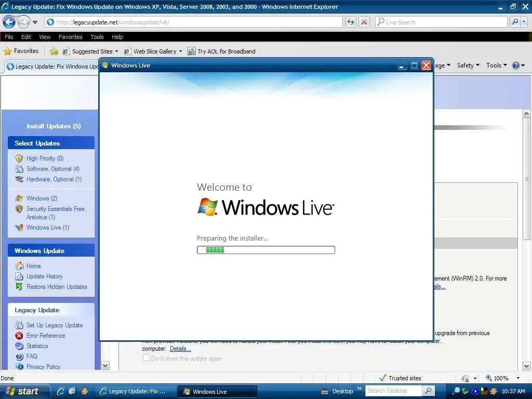532x399 pixels.
Task: Check Don't show this update again
Action: coord(146,357)
